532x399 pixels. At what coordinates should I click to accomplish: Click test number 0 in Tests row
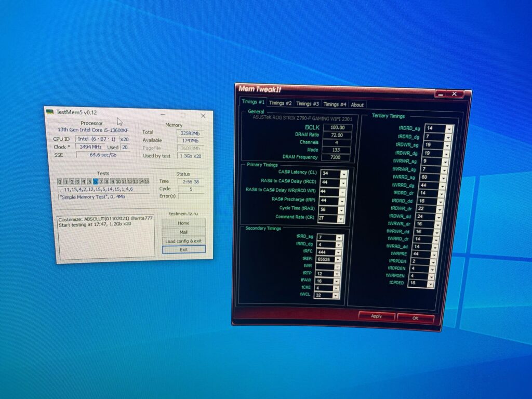click(x=60, y=182)
